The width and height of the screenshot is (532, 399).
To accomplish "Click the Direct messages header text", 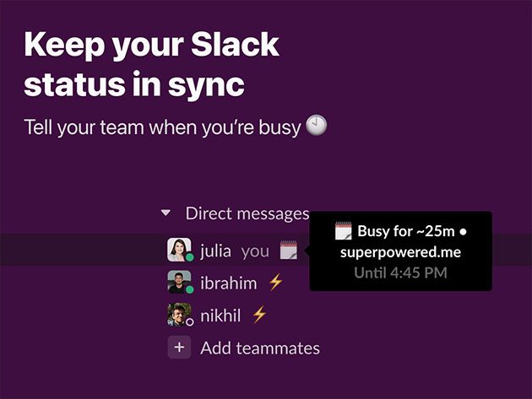I will click(x=247, y=214).
